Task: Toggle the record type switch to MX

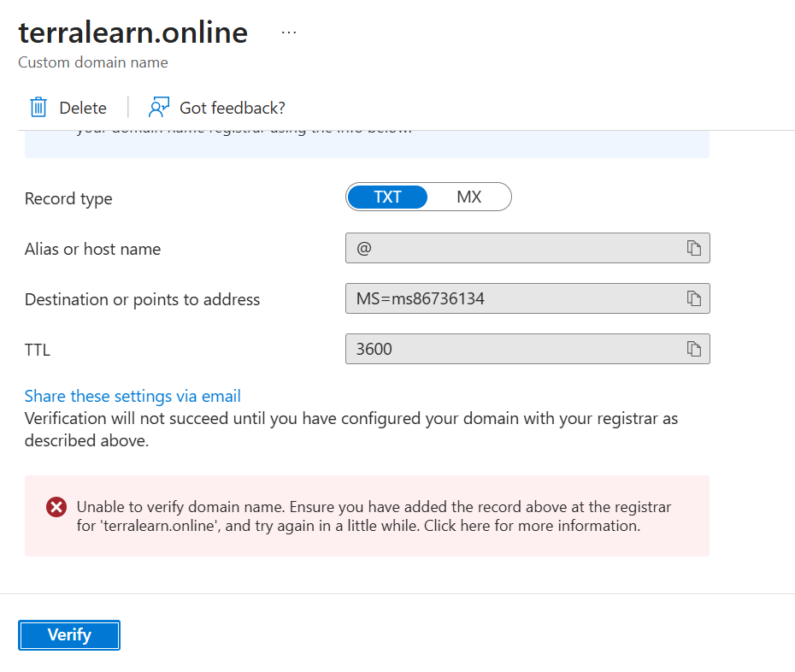Action: [x=469, y=197]
